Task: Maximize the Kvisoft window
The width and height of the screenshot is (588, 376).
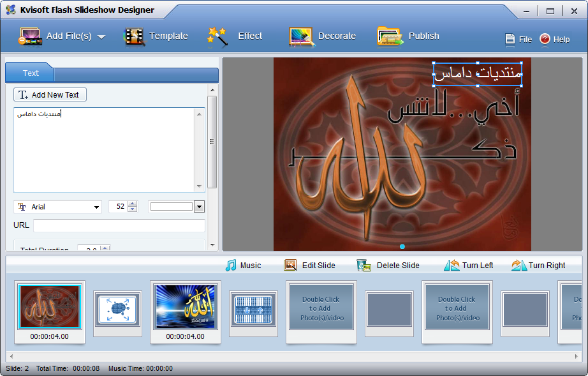Action: click(x=550, y=11)
